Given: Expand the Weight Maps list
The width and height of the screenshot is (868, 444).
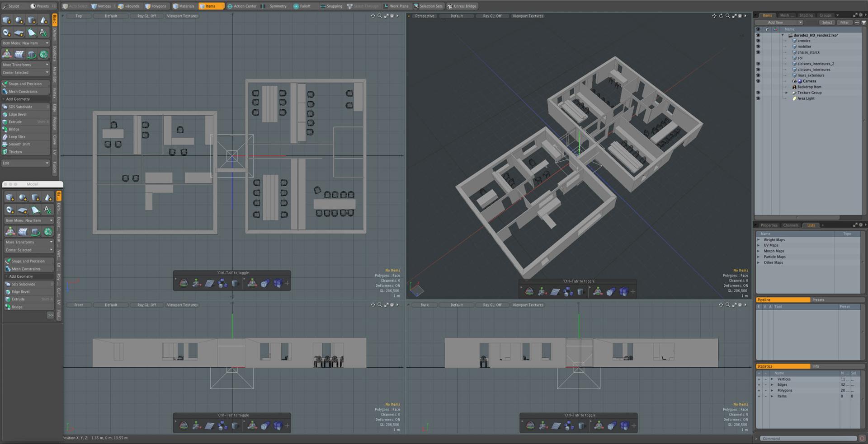Looking at the screenshot, I should (x=759, y=240).
